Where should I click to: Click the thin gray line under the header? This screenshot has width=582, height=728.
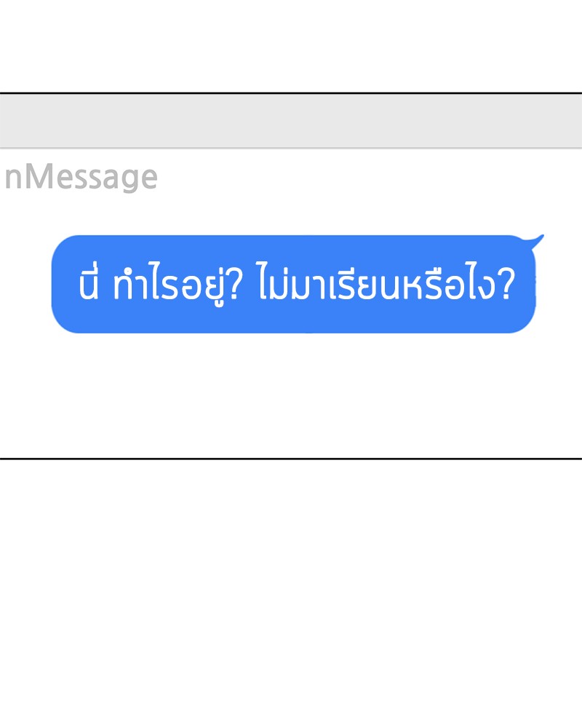coord(291,148)
